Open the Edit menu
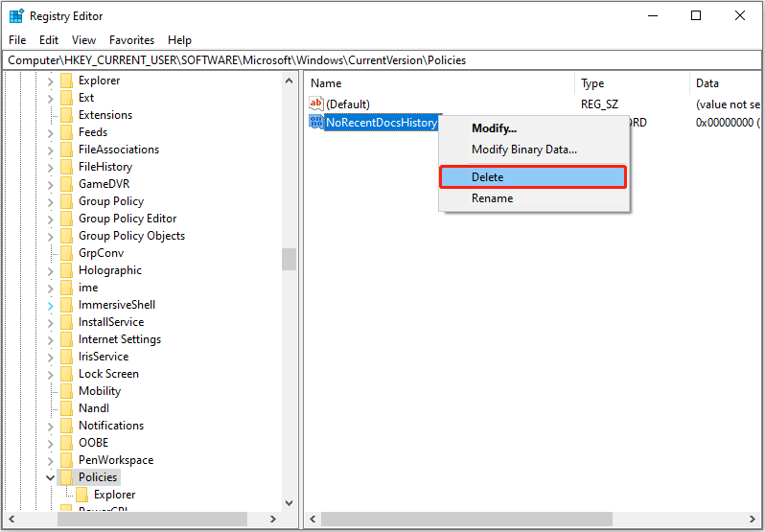The height and width of the screenshot is (532, 765). click(49, 40)
